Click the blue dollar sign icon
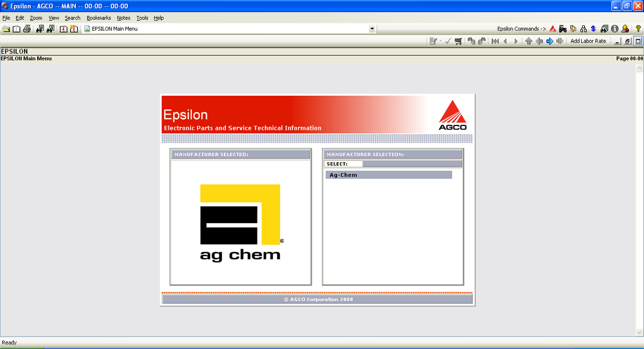Screen dimensions: 644x349 pyautogui.click(x=594, y=29)
